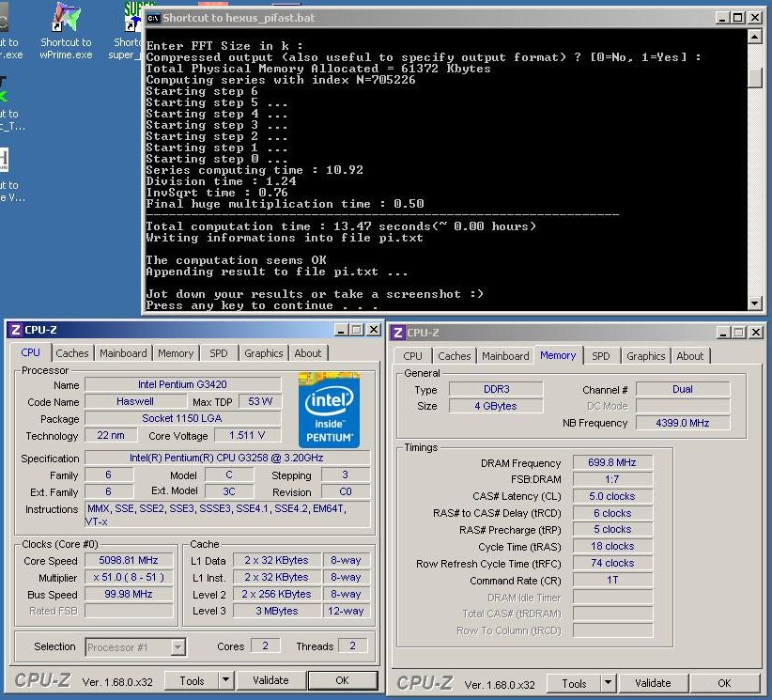
Task: Click the CPU-Z logo icon in left window title
Action: click(16, 330)
